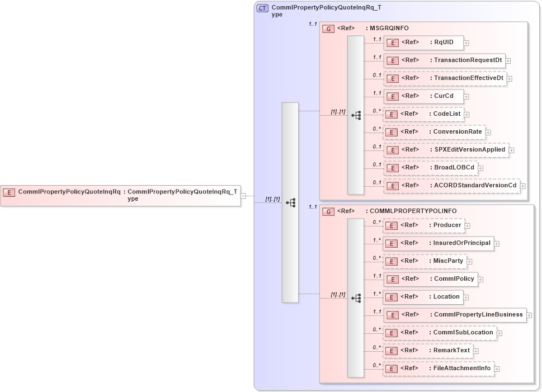Select the E icon of InsuredOrPrincipal
Screen dimensions: 542x392
tap(392, 243)
